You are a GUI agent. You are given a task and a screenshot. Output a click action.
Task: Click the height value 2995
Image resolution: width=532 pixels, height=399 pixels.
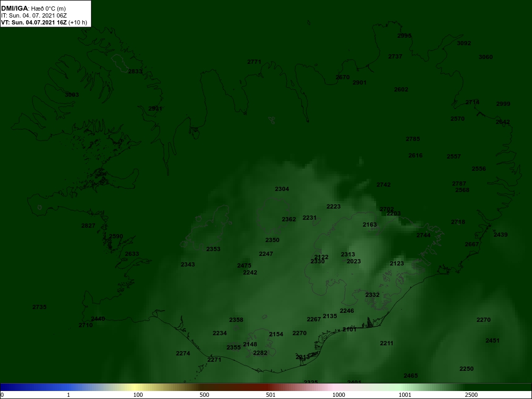tap(404, 36)
